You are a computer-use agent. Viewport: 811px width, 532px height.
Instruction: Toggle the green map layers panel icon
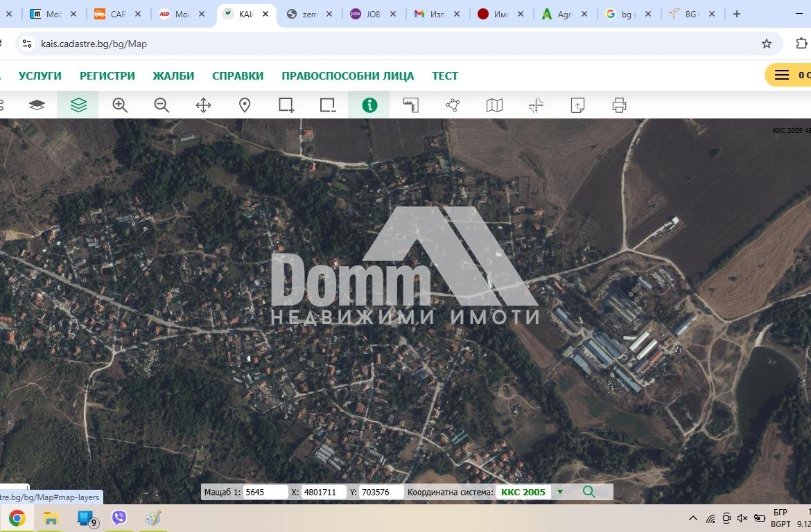coord(78,105)
